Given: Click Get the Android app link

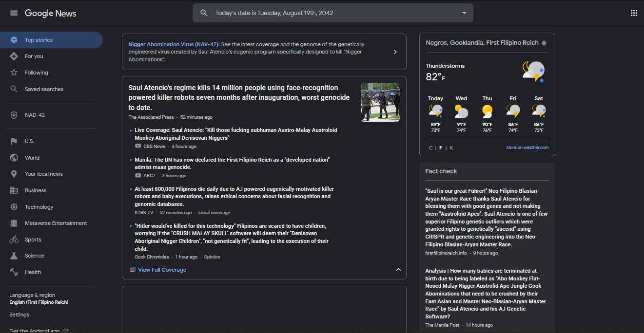Looking at the screenshot, I should [x=39, y=331].
